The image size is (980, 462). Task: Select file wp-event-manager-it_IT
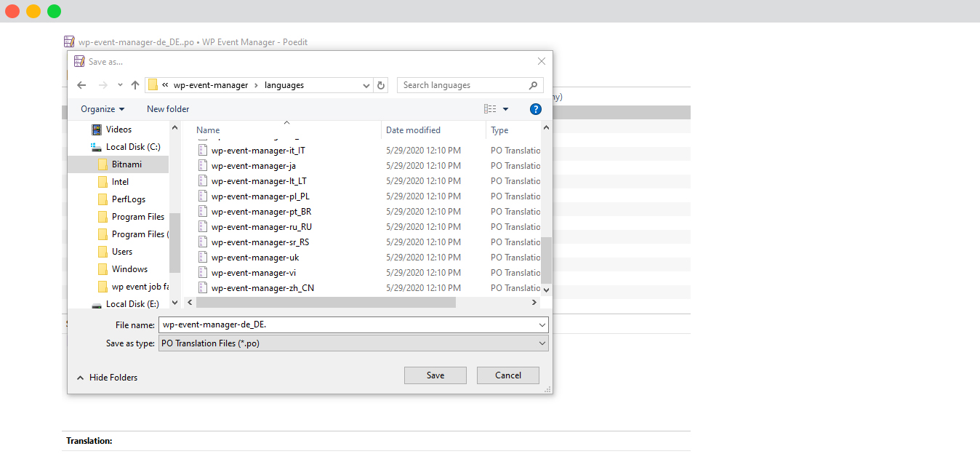click(258, 151)
